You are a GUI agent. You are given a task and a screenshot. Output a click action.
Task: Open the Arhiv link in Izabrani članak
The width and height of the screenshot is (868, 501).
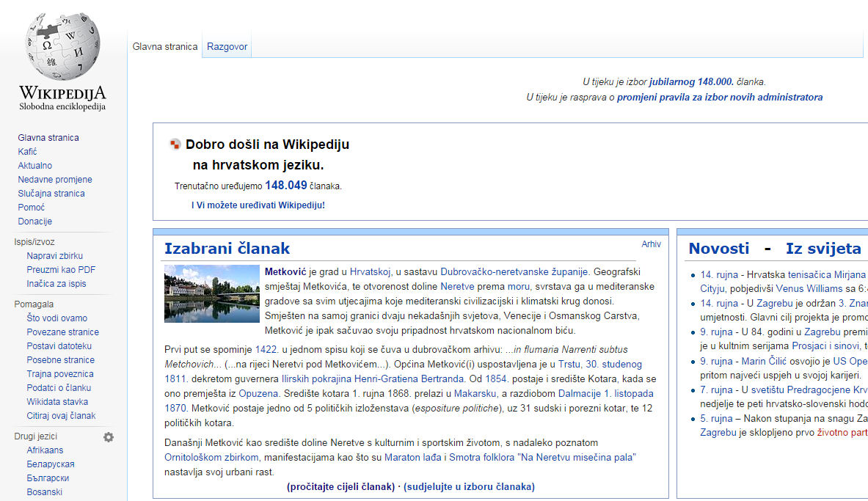651,244
